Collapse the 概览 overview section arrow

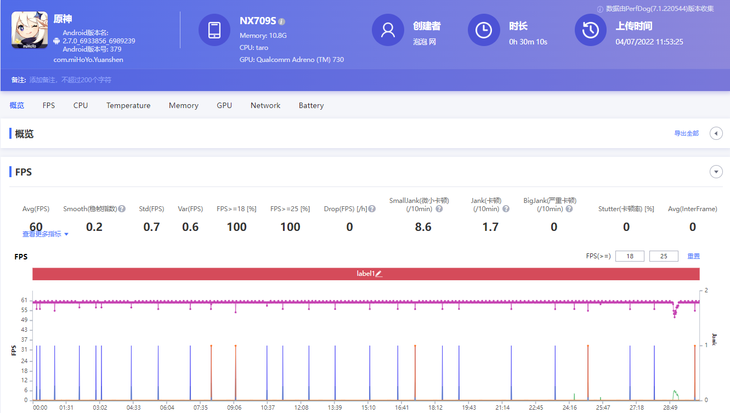pyautogui.click(x=716, y=133)
